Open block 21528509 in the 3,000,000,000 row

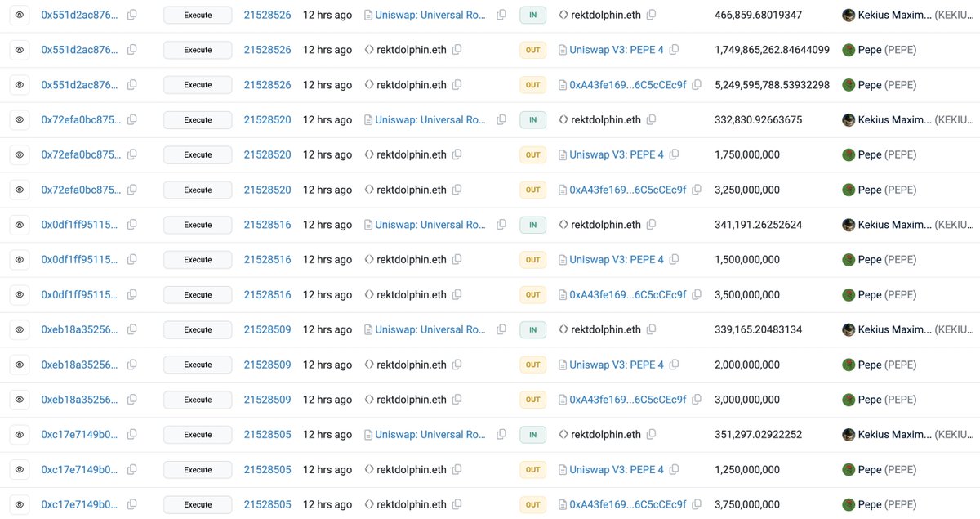pyautogui.click(x=267, y=400)
